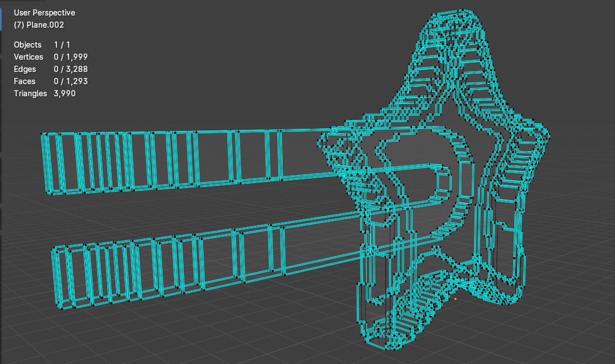Click the Triangles value '3,990'
Image resolution: width=615 pixels, height=364 pixels.
[x=65, y=93]
